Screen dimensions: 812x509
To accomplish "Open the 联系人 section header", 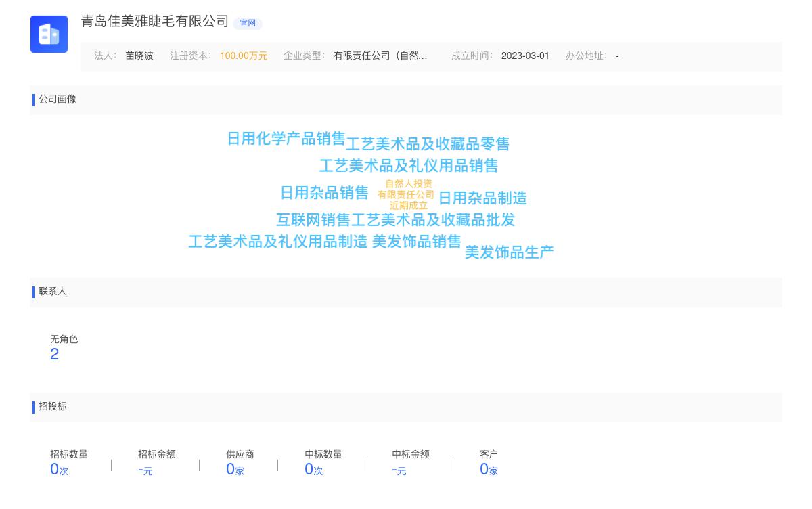I will tap(52, 292).
